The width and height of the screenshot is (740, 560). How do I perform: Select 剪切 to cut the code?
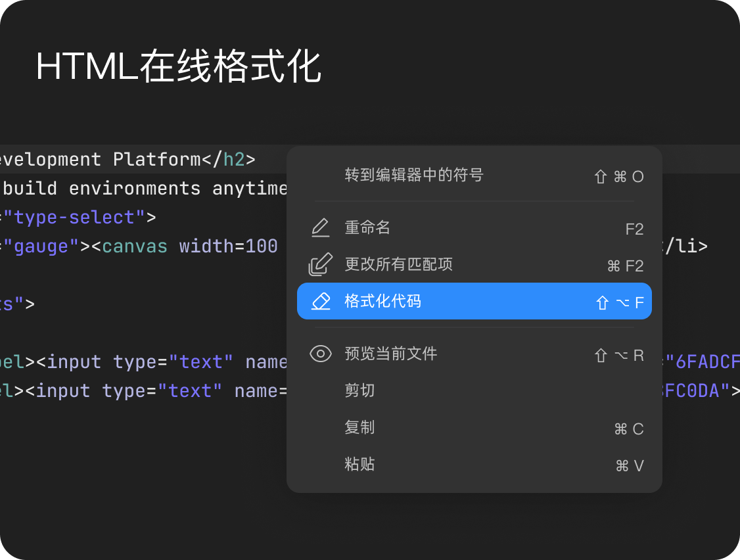359,390
